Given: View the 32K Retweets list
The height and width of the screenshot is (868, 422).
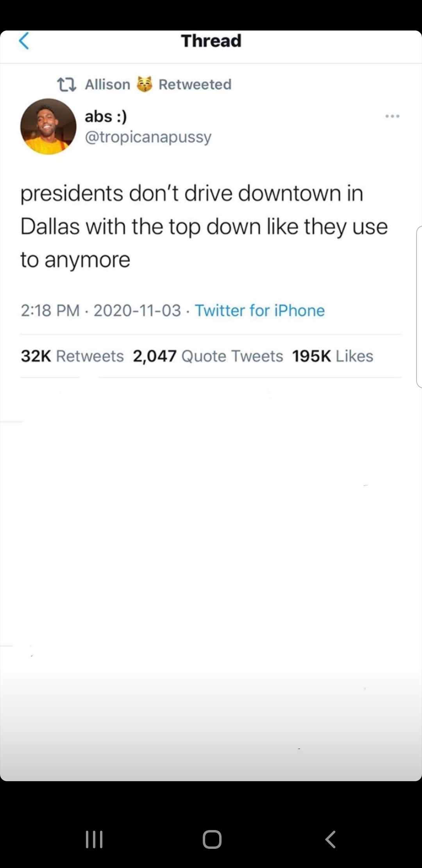Looking at the screenshot, I should (x=72, y=356).
